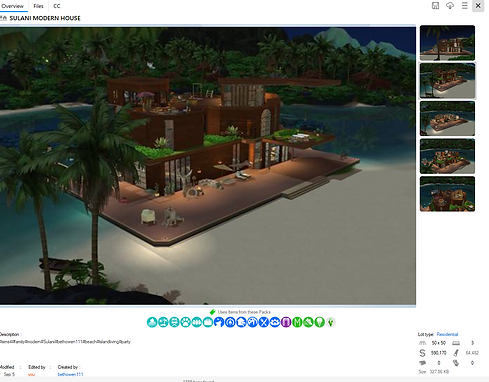Click the save icon in top-right toolbar

pyautogui.click(x=435, y=6)
